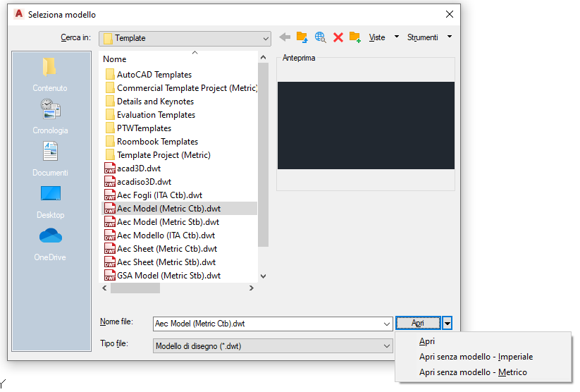Open the Strumenti dropdown arrow
The image size is (580, 392).
[x=450, y=37]
